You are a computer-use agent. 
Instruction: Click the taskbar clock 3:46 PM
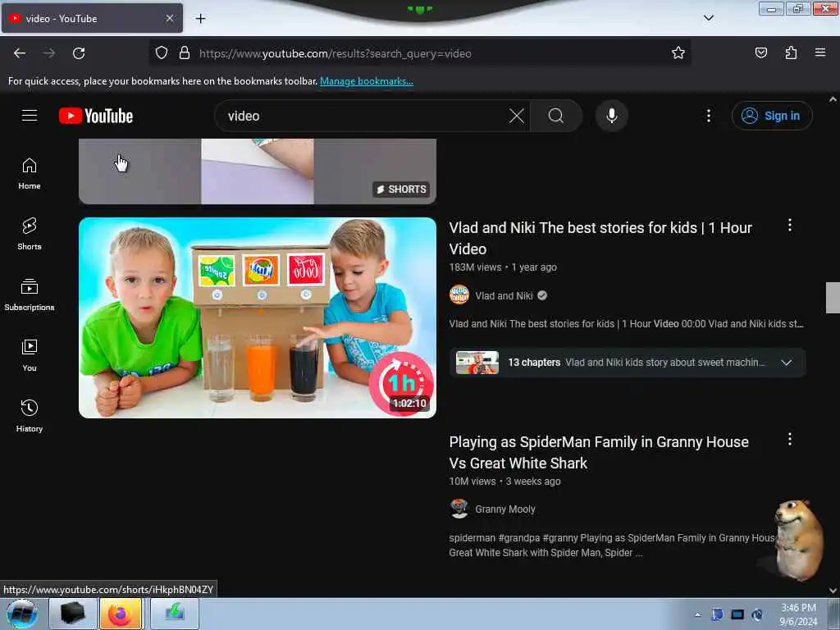tap(798, 614)
